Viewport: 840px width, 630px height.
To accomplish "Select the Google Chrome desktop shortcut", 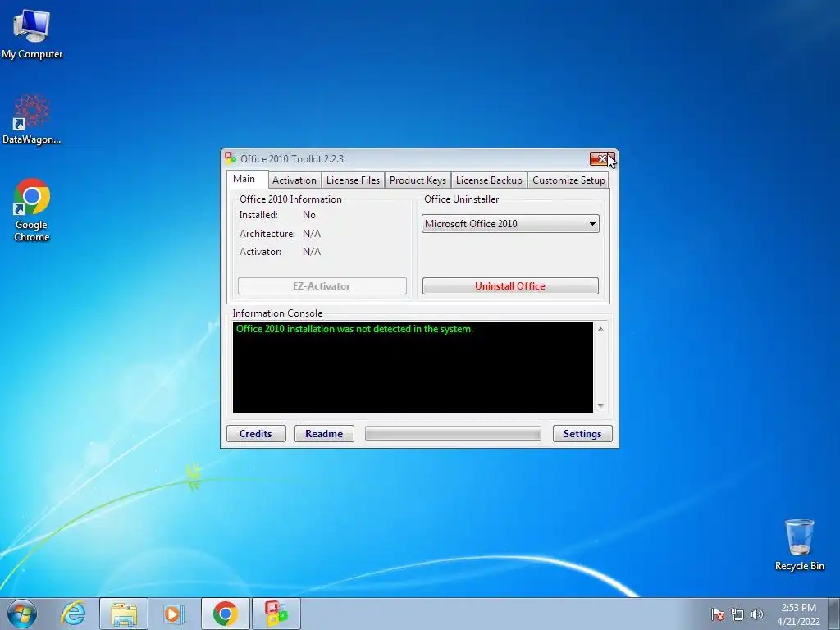I will pos(32,209).
